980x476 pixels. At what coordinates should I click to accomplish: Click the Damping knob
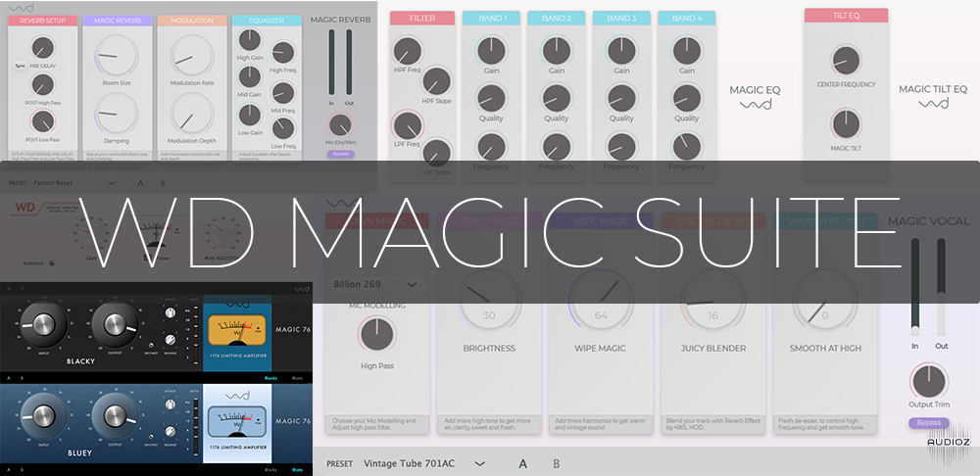click(117, 115)
